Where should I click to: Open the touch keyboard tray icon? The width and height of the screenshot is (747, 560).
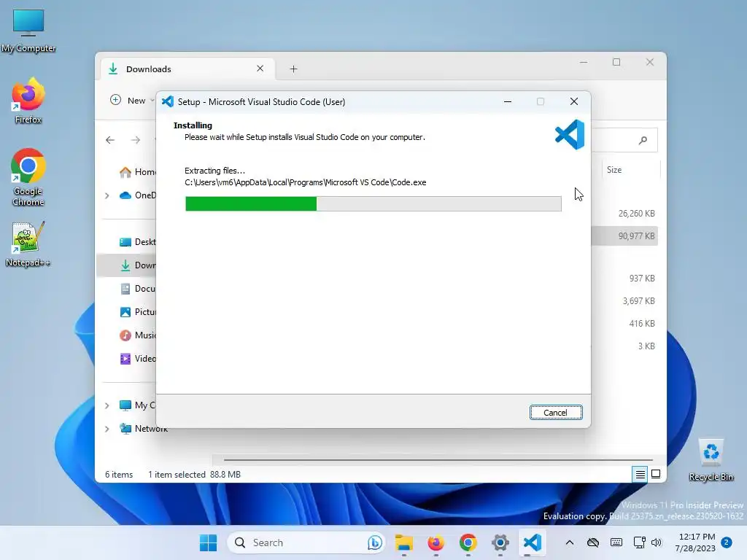point(616,542)
